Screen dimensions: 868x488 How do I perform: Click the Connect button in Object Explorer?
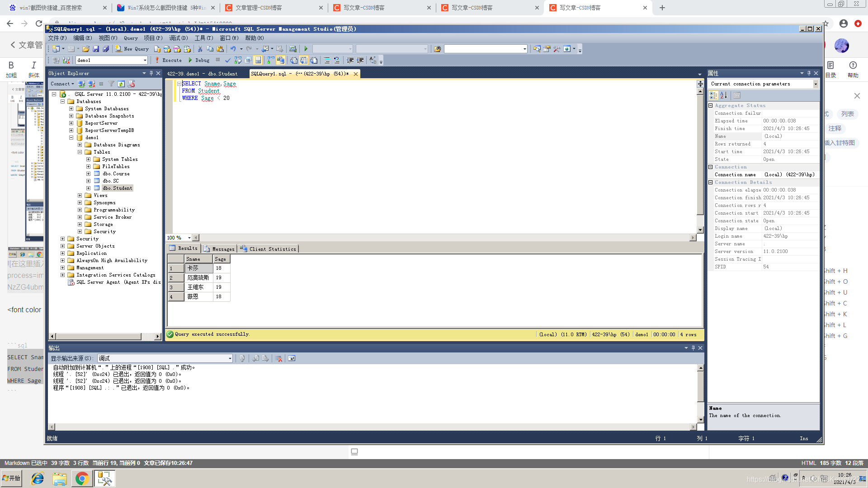click(x=62, y=84)
